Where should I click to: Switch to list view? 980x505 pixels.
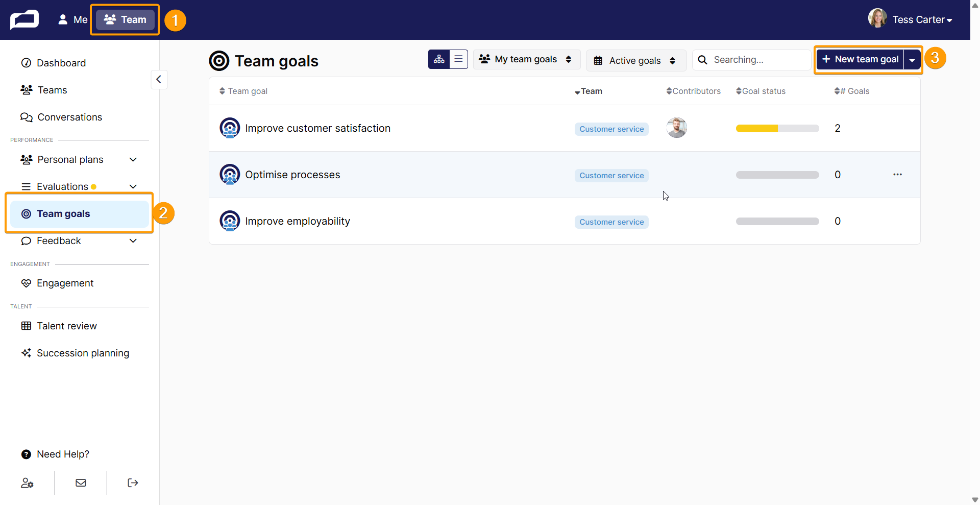point(458,59)
